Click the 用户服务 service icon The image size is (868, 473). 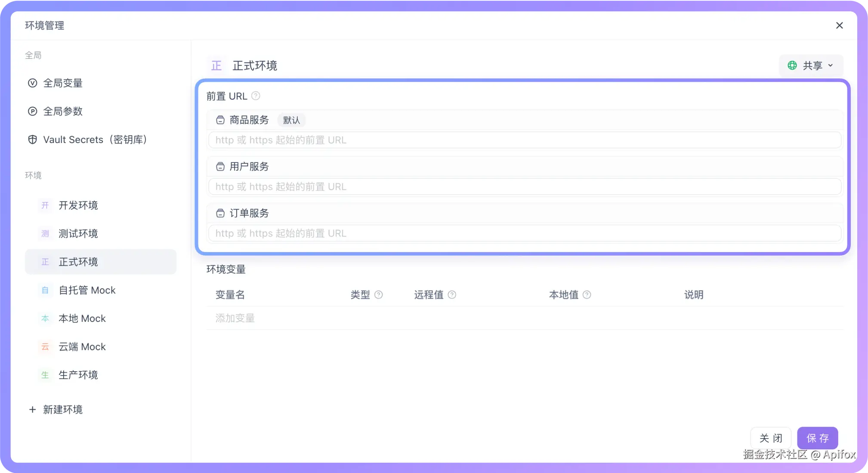coord(220,166)
